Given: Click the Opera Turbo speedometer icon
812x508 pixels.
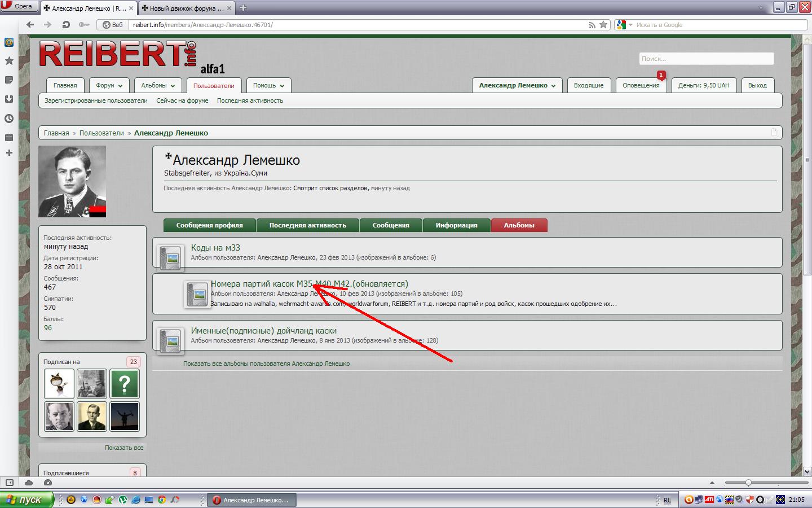Looking at the screenshot, I should [x=48, y=483].
